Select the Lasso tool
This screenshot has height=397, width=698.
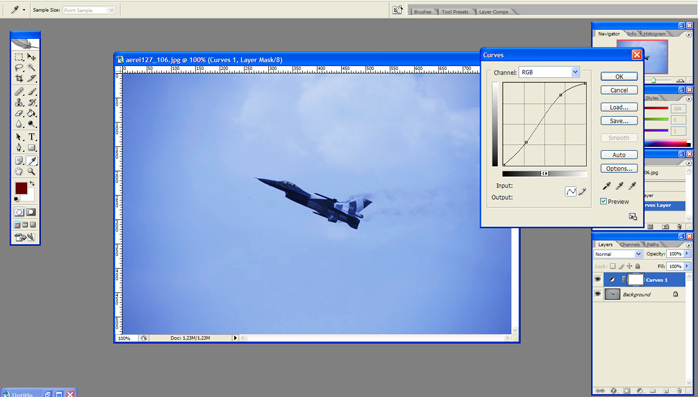coord(19,68)
